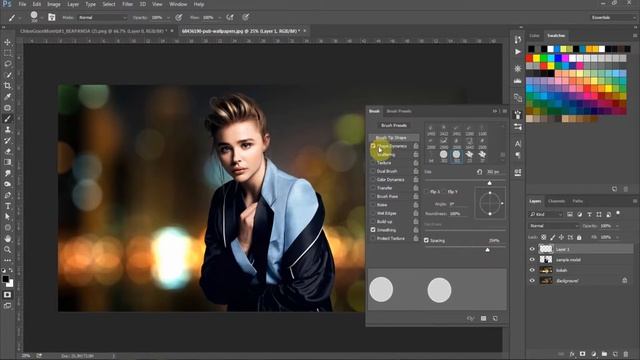Select the Rectangular Marquee tool
Viewport: 640px width, 360px height.
[x=7, y=53]
